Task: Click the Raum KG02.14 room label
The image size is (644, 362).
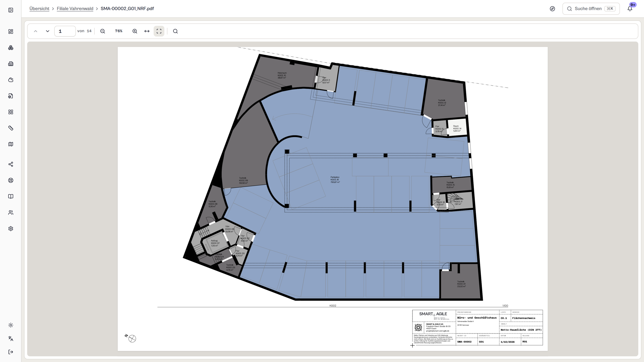Action: click(457, 128)
